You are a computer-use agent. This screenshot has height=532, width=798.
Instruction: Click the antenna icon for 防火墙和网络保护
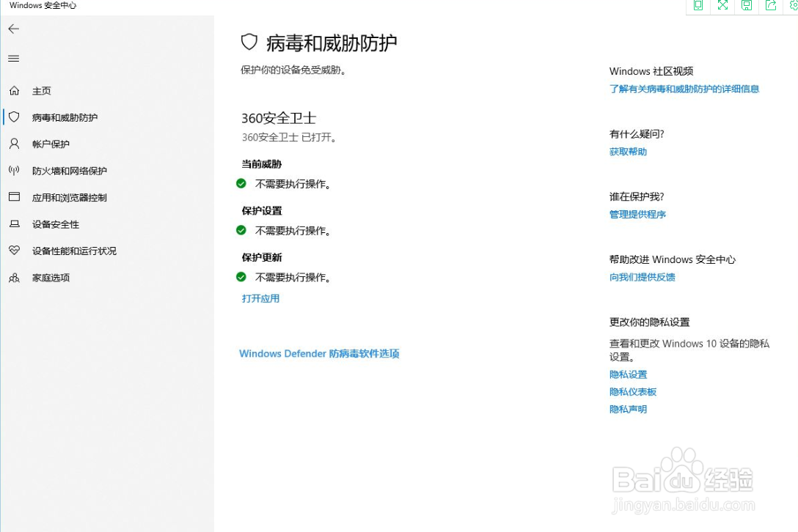14,171
